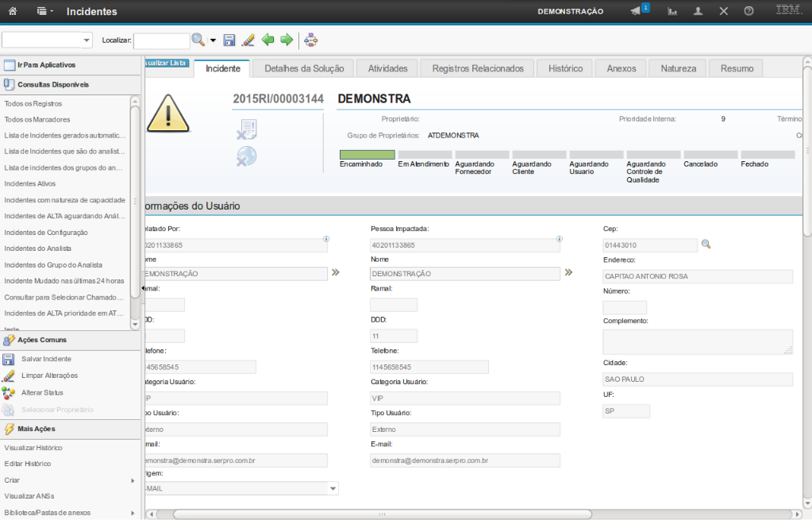Go to previous record with left arrow

click(267, 40)
